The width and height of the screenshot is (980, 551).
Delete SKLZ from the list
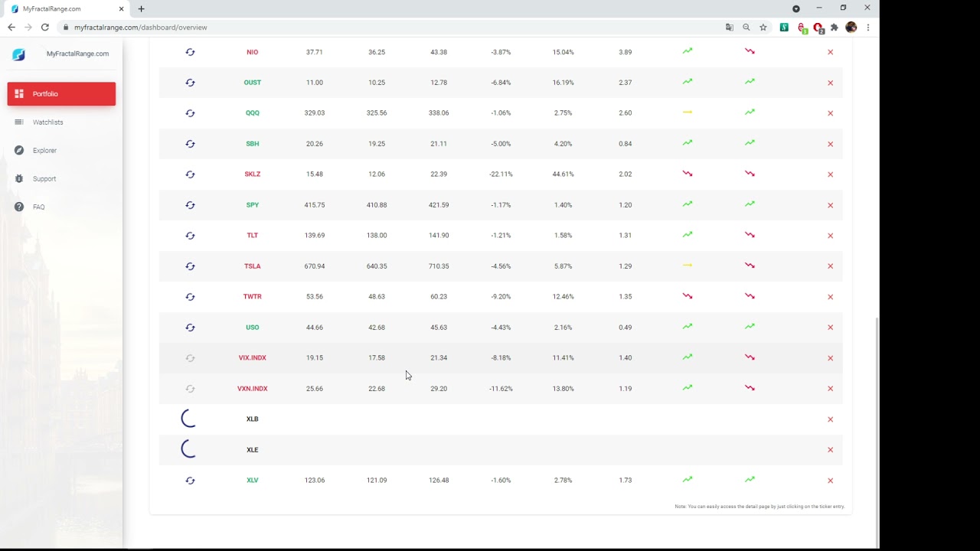[x=830, y=174]
